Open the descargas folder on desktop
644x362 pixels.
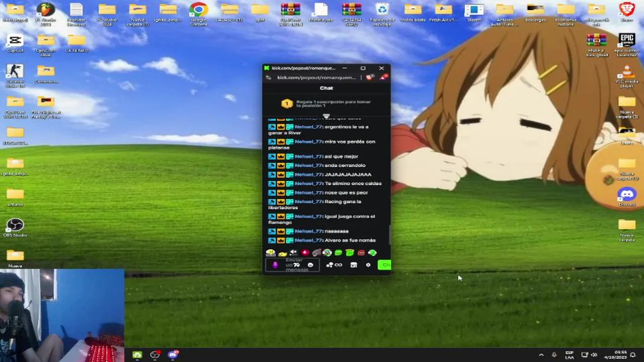tap(535, 13)
